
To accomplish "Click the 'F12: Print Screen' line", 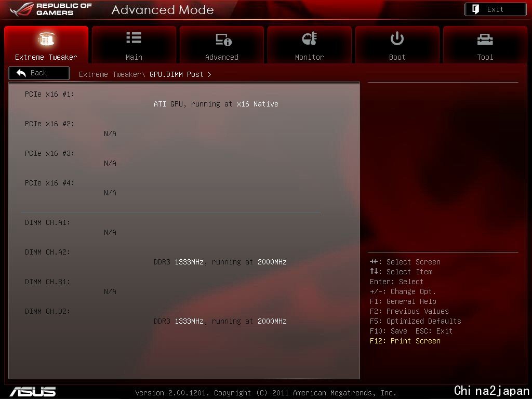I will pyautogui.click(x=405, y=341).
